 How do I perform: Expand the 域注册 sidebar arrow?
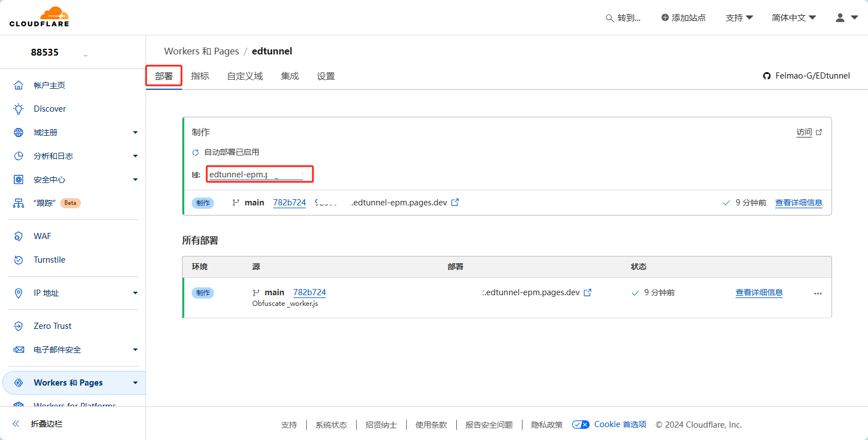(x=135, y=132)
